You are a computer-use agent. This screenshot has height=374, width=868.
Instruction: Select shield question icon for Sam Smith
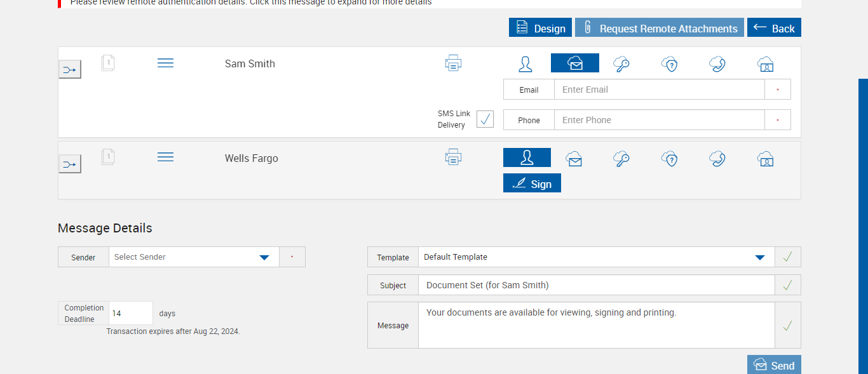pyautogui.click(x=669, y=63)
